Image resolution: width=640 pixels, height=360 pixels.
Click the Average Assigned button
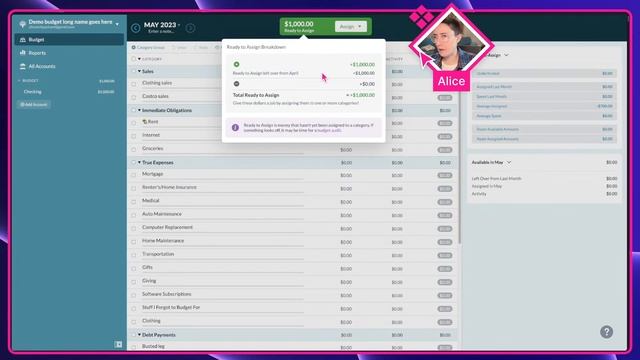pyautogui.click(x=544, y=106)
